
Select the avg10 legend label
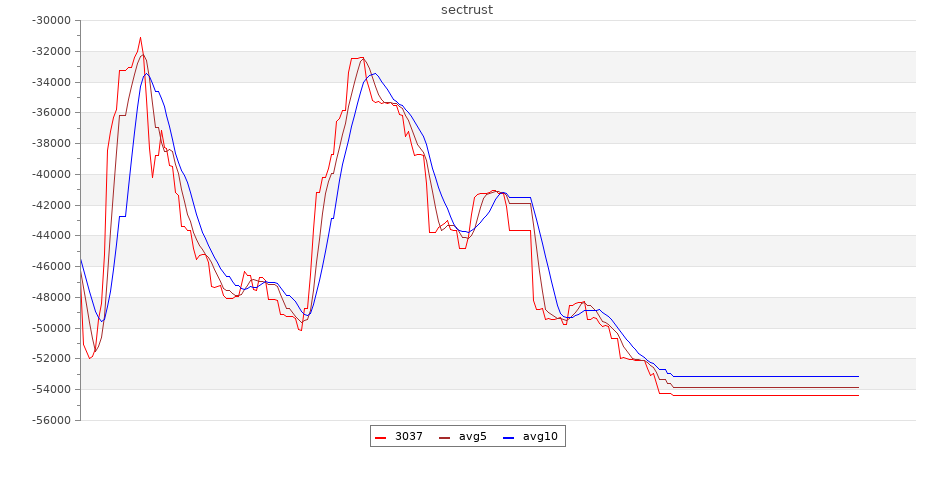point(540,437)
